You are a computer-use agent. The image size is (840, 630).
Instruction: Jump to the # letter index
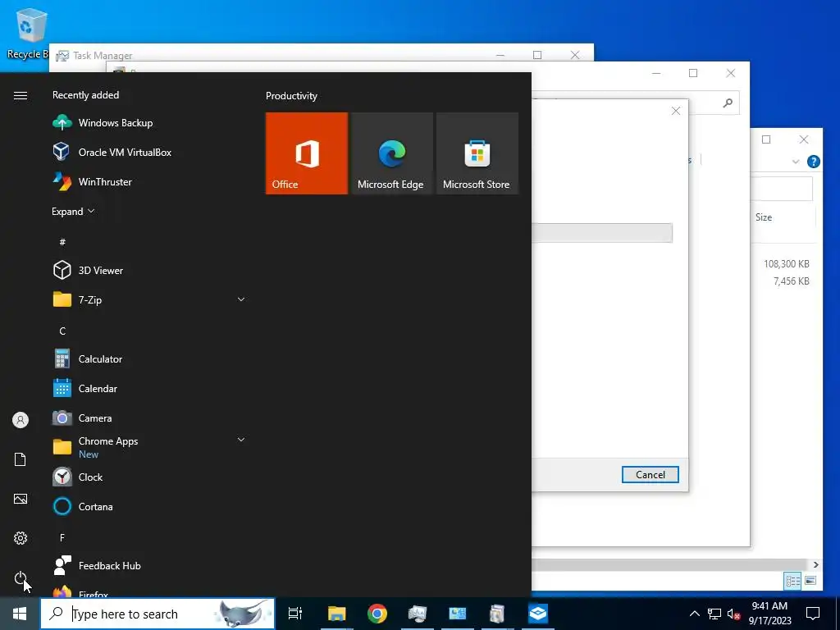coord(62,242)
